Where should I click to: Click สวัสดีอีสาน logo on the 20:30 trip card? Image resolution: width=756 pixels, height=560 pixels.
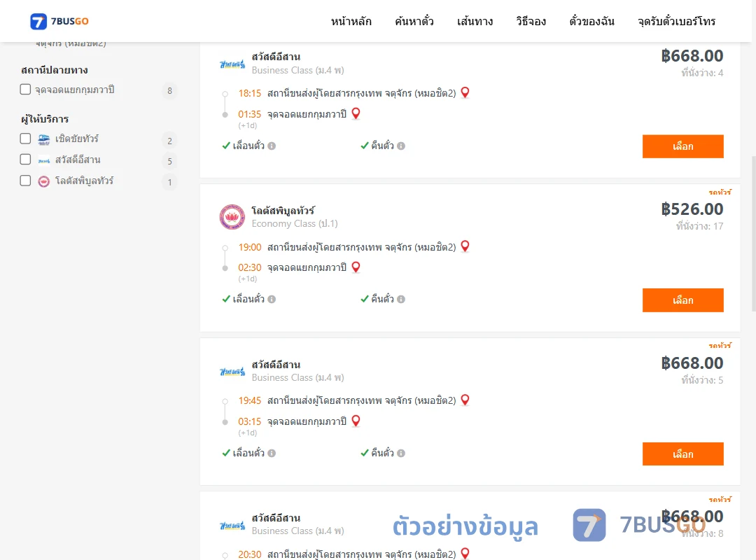tap(232, 525)
